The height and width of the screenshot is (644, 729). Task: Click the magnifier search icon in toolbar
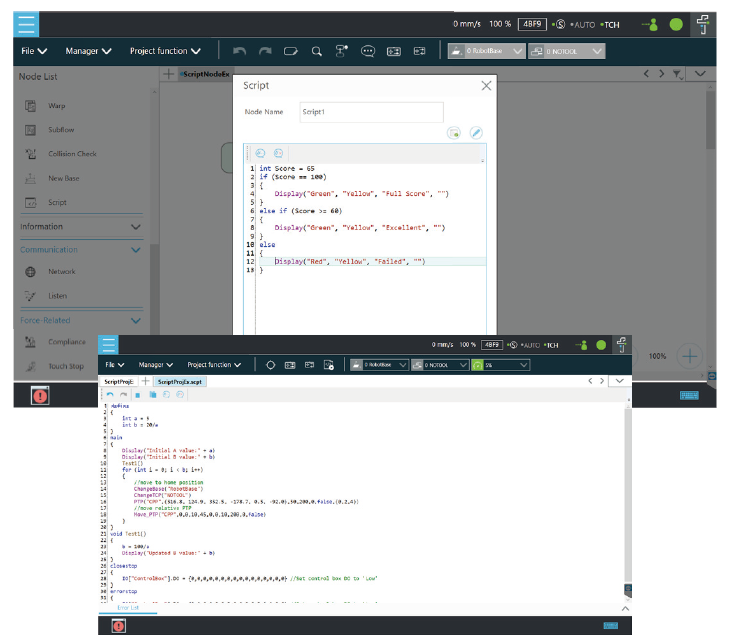[316, 51]
